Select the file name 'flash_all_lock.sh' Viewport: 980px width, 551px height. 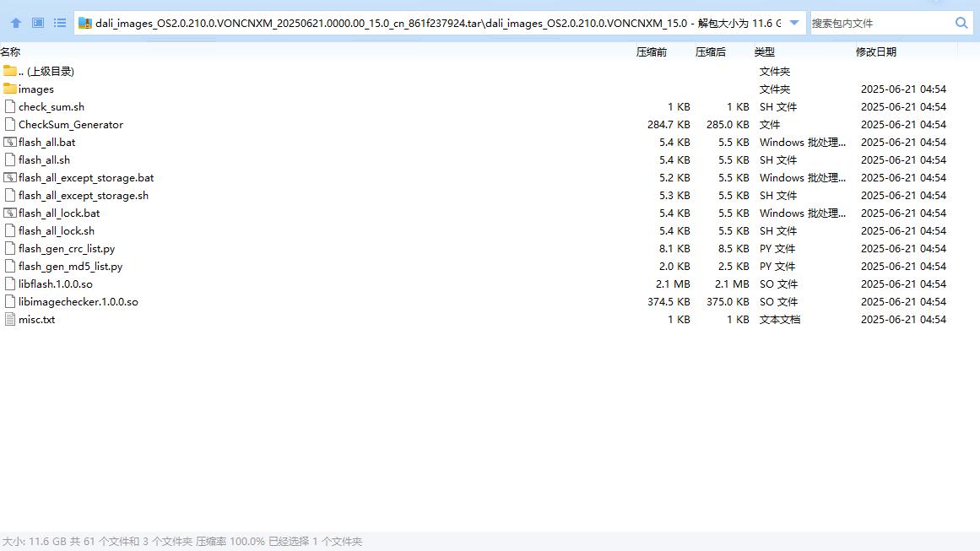pos(57,231)
